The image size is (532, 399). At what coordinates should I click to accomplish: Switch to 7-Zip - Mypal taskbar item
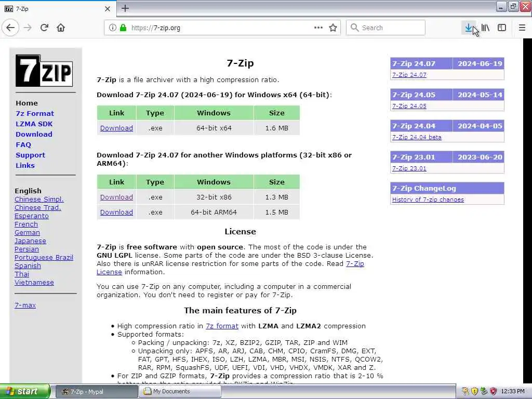click(96, 392)
